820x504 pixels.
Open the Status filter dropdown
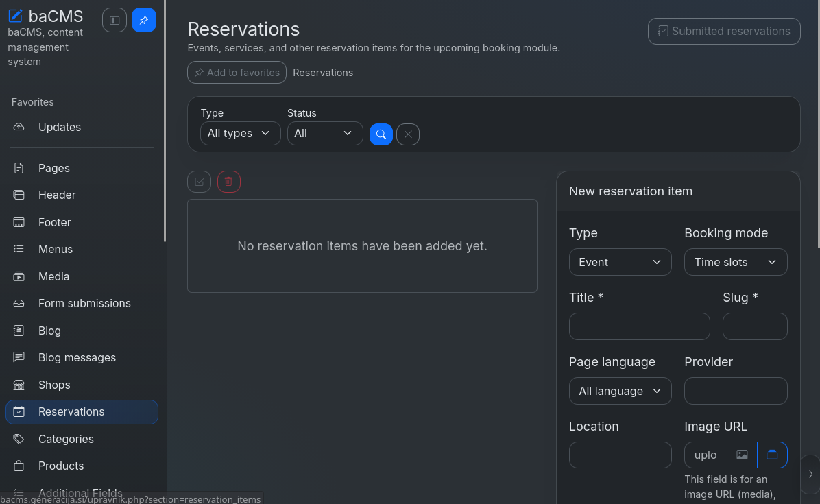tap(325, 133)
